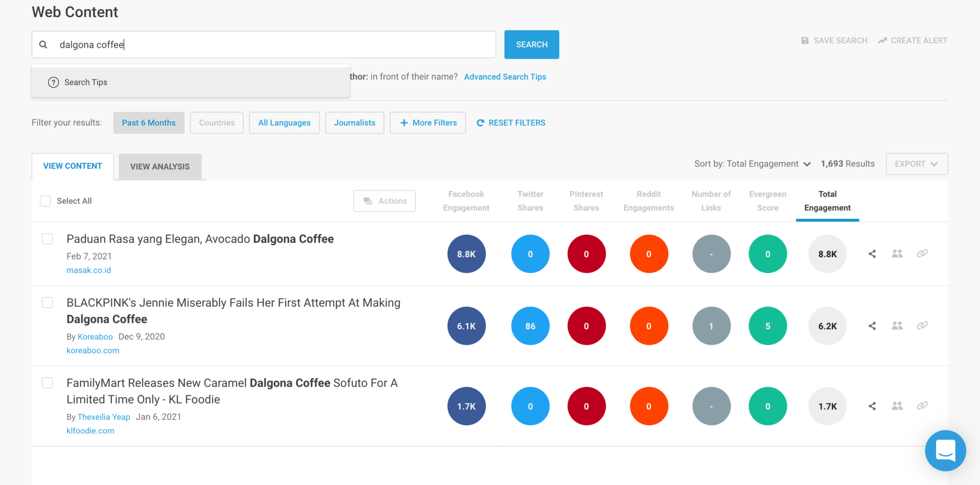Screen dimensions: 980x485
Task: Open the Actions menu
Action: pyautogui.click(x=385, y=201)
